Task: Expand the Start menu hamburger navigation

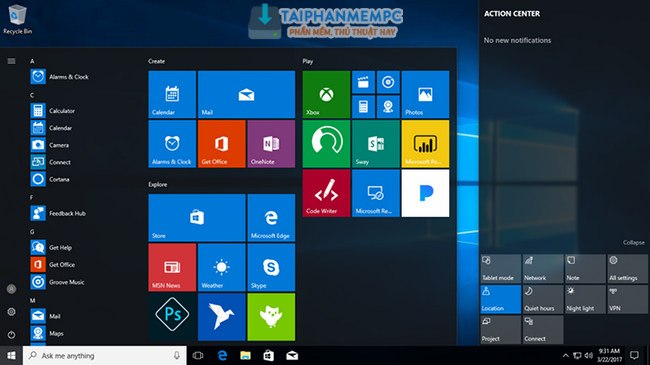Action: pos(12,61)
